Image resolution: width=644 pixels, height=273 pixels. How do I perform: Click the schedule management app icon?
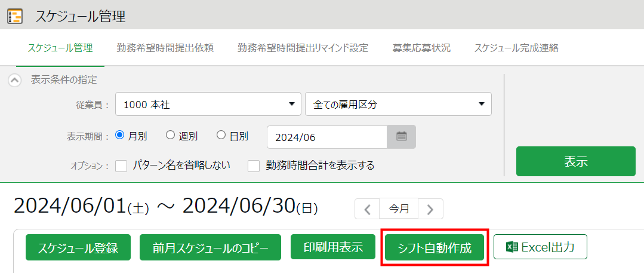(x=15, y=16)
